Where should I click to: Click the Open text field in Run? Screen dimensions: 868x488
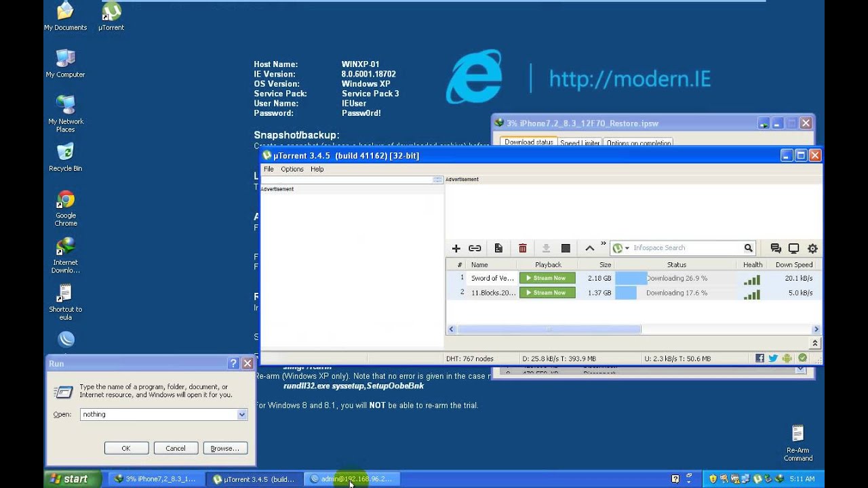(158, 414)
